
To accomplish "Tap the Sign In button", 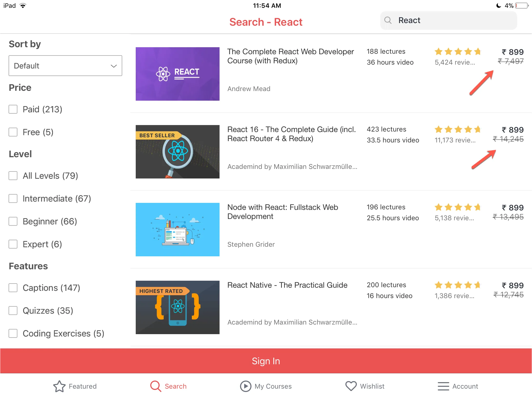I will pos(266,361).
